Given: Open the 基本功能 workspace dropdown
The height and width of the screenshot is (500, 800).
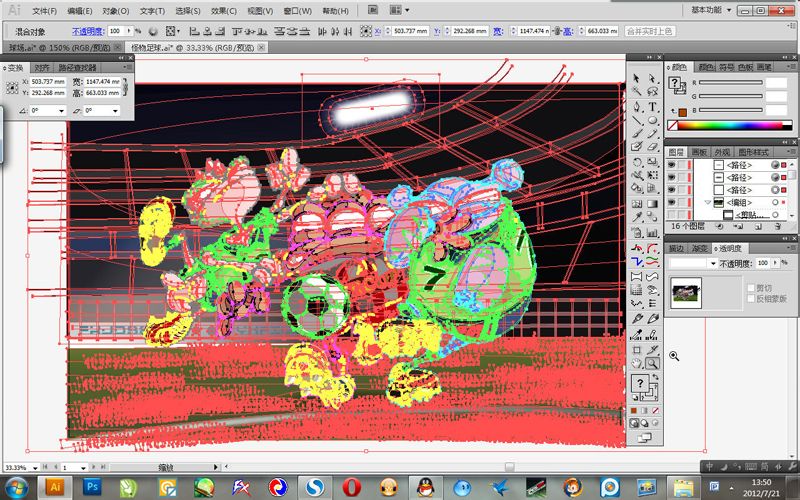Looking at the screenshot, I should pyautogui.click(x=712, y=10).
